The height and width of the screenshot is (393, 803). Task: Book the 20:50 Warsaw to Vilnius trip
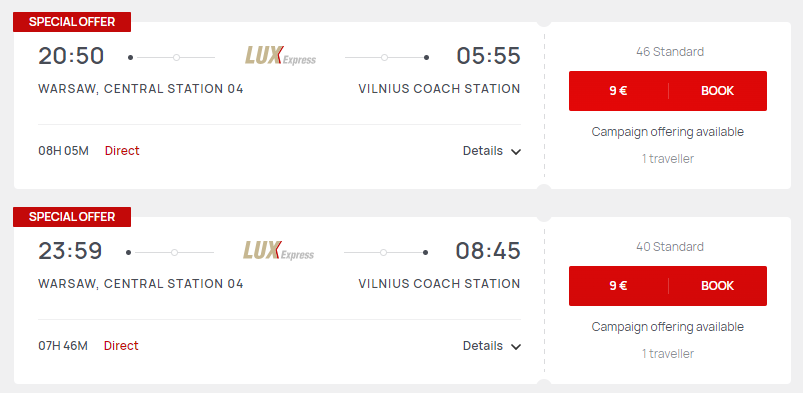pos(717,91)
